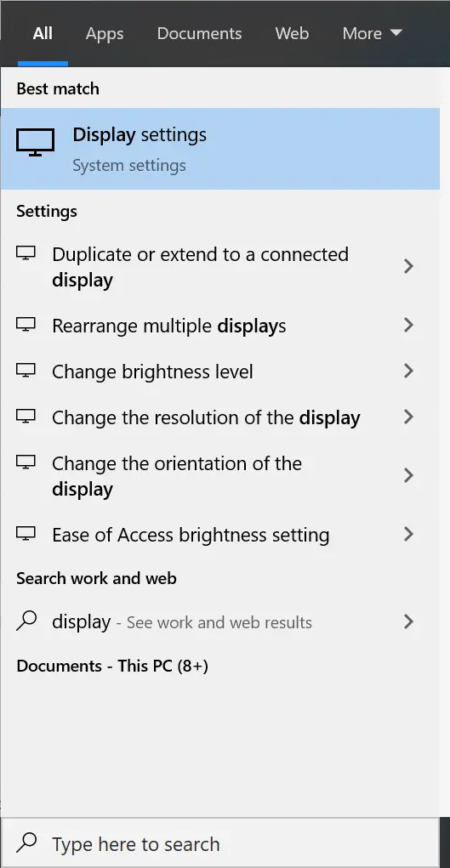Open the More dropdown filter
450x868 pixels.
tap(372, 33)
